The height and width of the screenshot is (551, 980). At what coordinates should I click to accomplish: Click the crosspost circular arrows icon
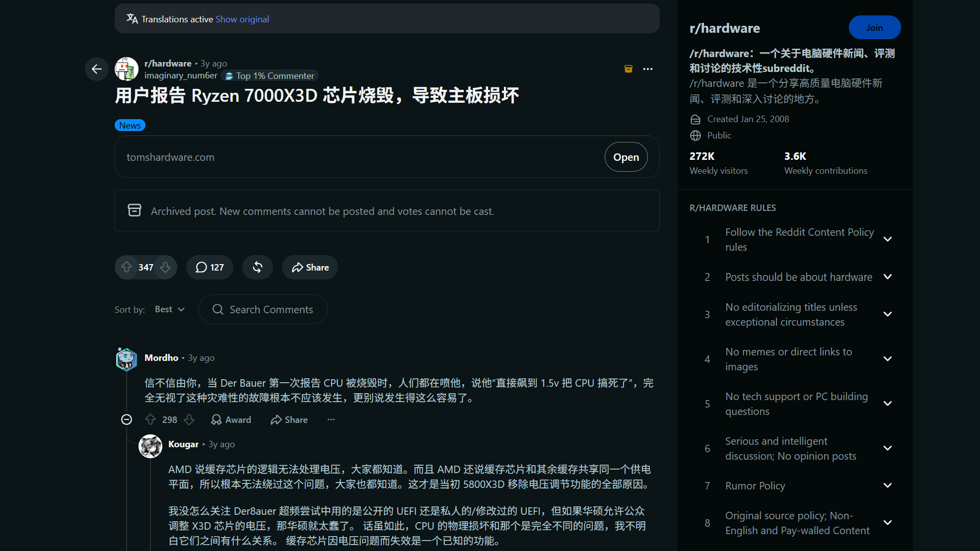tap(258, 268)
